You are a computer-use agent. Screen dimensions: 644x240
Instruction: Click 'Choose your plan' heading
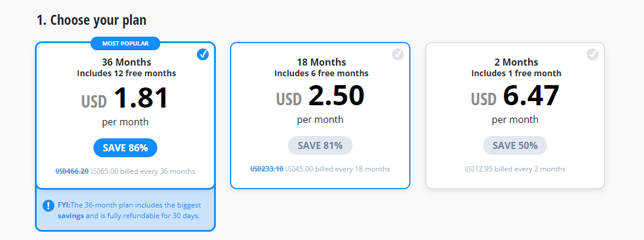point(91,20)
